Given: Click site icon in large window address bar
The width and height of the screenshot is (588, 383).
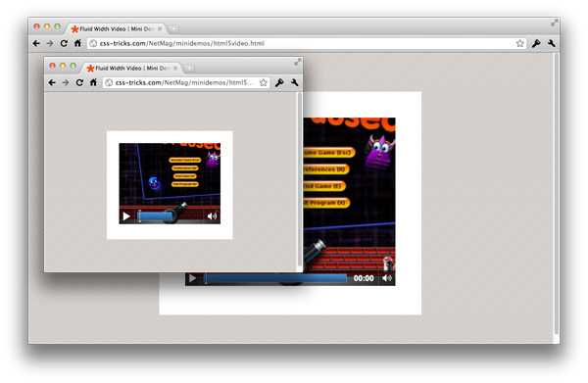Looking at the screenshot, I should 93,43.
